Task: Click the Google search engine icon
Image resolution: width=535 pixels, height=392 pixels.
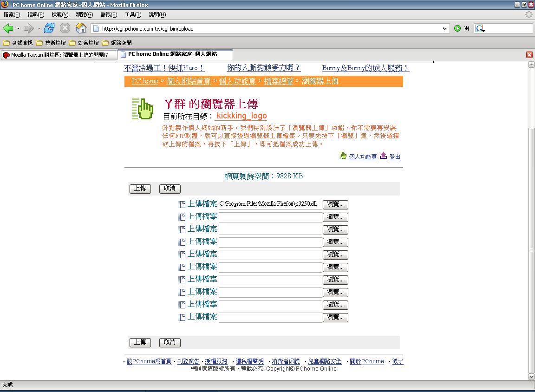Action: pyautogui.click(x=480, y=28)
